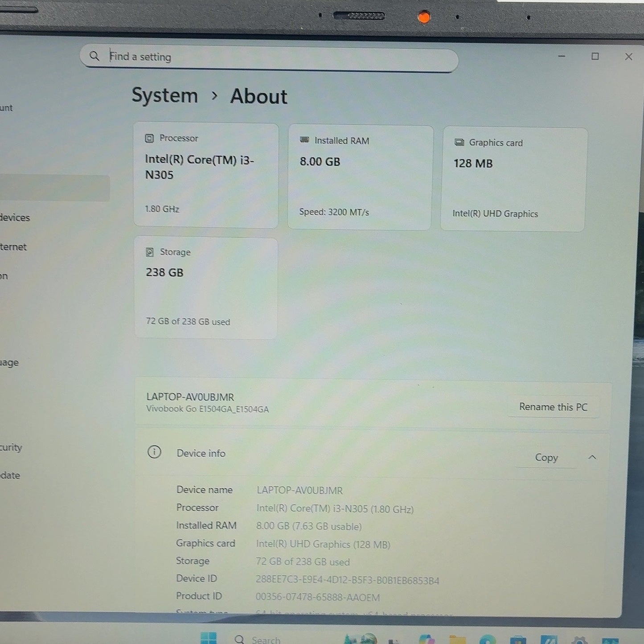Open the 'devices' item in the settings sidebar

15,217
